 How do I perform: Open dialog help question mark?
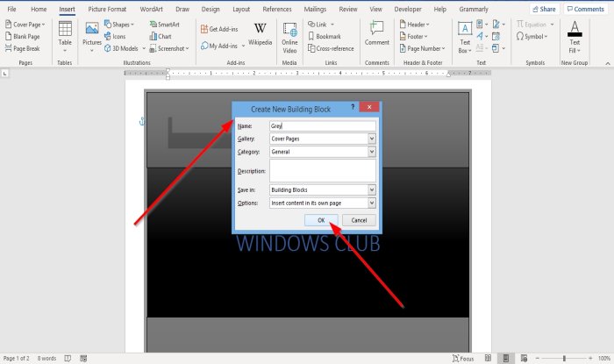click(353, 107)
